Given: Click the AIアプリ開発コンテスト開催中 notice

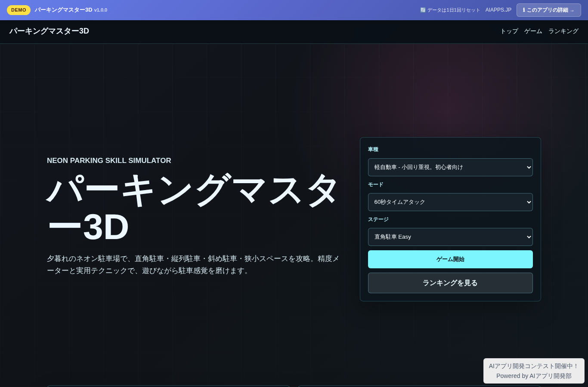Looking at the screenshot, I should [534, 366].
